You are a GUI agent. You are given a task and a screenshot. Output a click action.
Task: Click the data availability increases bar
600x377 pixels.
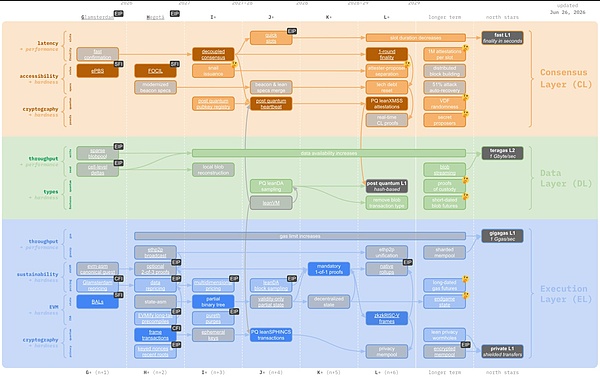(x=329, y=153)
